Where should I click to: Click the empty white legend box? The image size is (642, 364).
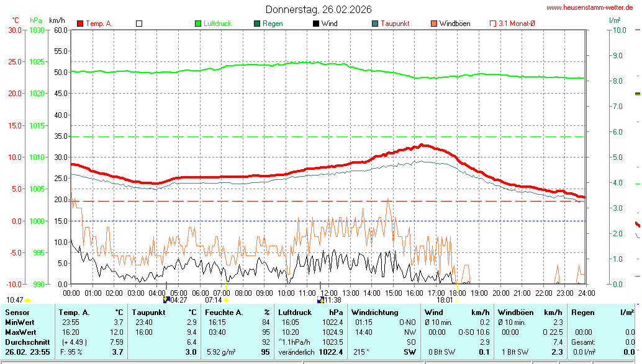point(139,24)
